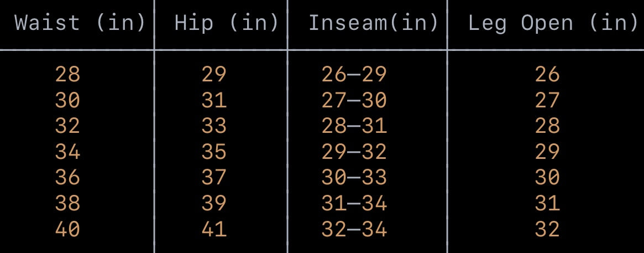Viewport: 644px width, 253px height.
Task: Click waist value 40
Action: pos(68,229)
